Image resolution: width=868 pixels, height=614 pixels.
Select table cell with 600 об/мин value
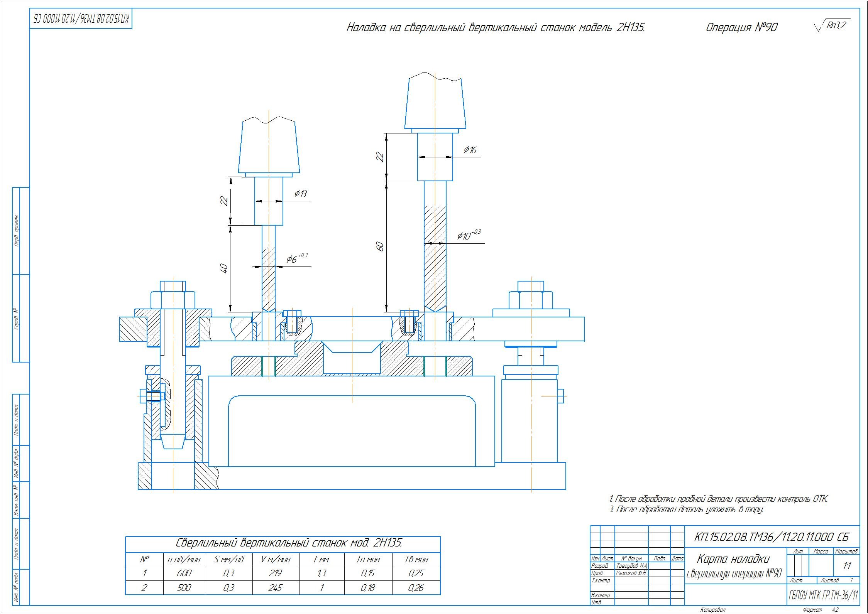coord(184,573)
